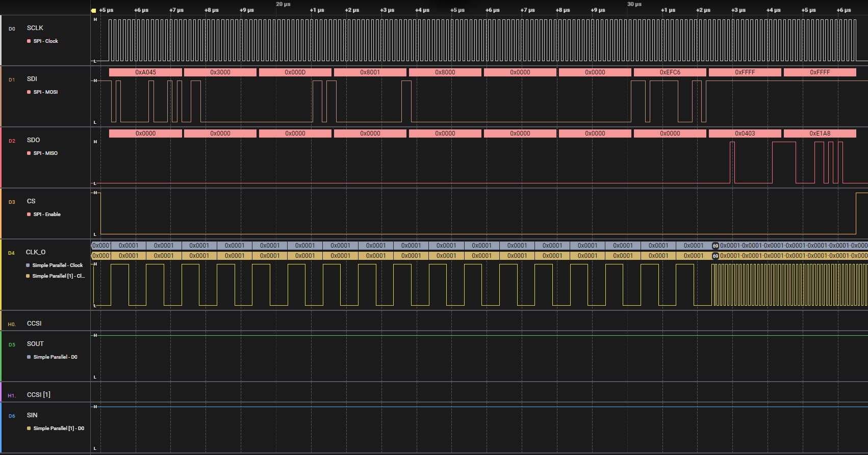Select the CCSI H0 row header

click(34, 324)
